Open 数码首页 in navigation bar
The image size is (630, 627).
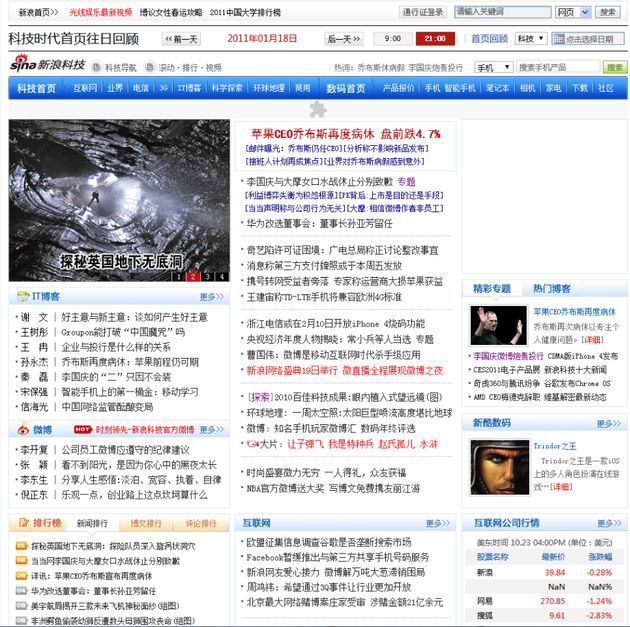click(x=346, y=88)
